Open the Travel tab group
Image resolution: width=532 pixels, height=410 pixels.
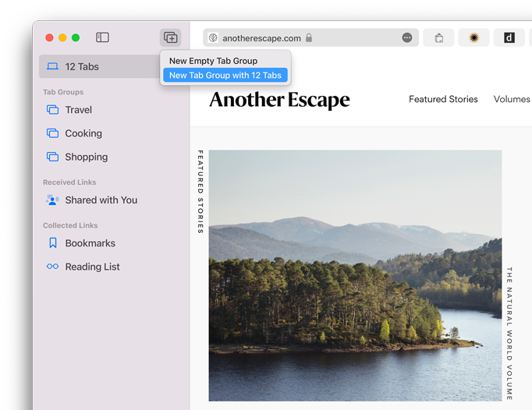(x=78, y=110)
